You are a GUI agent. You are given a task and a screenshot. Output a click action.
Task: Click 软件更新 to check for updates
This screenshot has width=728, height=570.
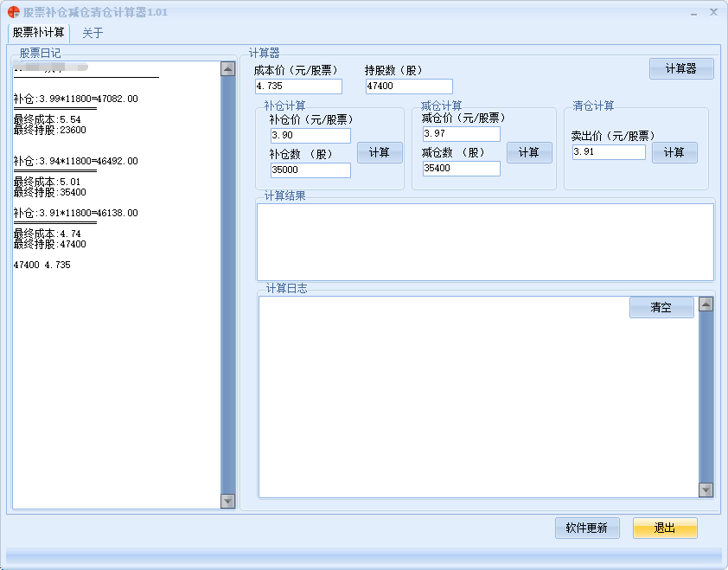pyautogui.click(x=586, y=528)
